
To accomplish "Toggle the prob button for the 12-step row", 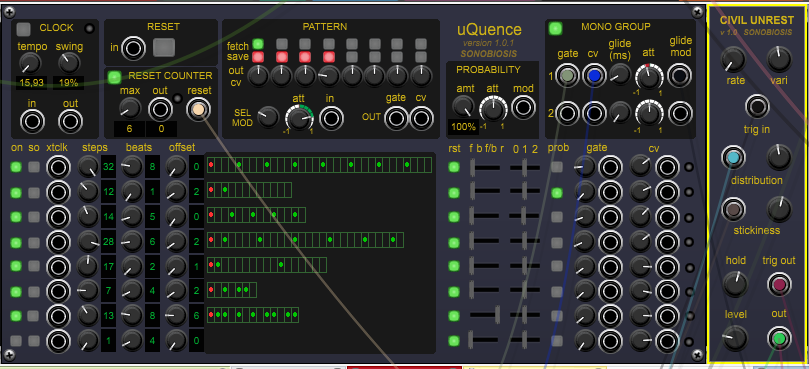I will pyautogui.click(x=557, y=192).
